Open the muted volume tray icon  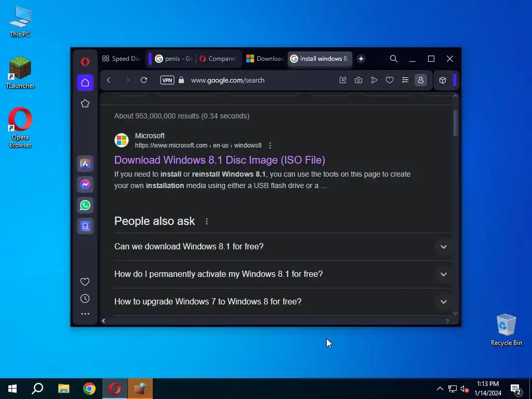[x=464, y=389]
